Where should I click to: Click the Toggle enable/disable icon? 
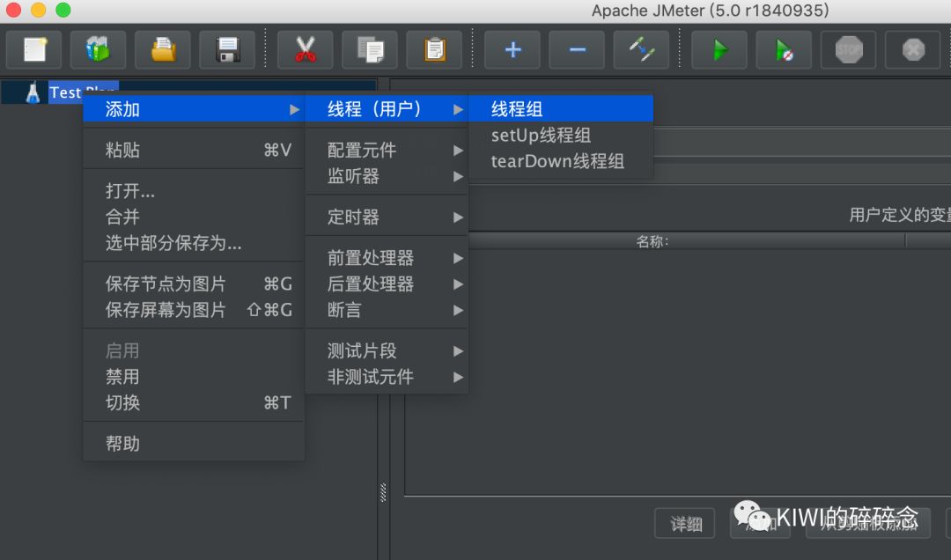(641, 50)
